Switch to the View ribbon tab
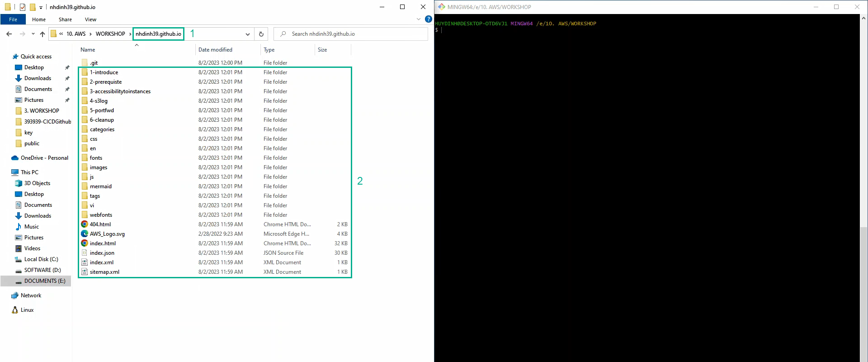This screenshot has height=362, width=868. click(x=90, y=19)
